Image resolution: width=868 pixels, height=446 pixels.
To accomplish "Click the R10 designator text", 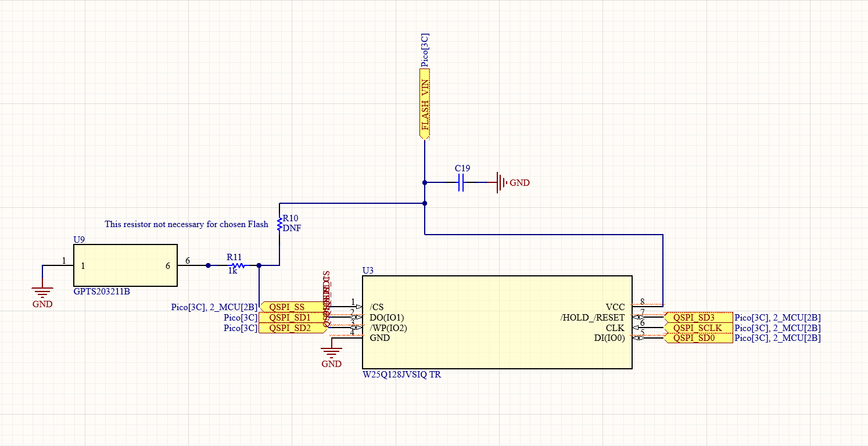I will tap(290, 218).
